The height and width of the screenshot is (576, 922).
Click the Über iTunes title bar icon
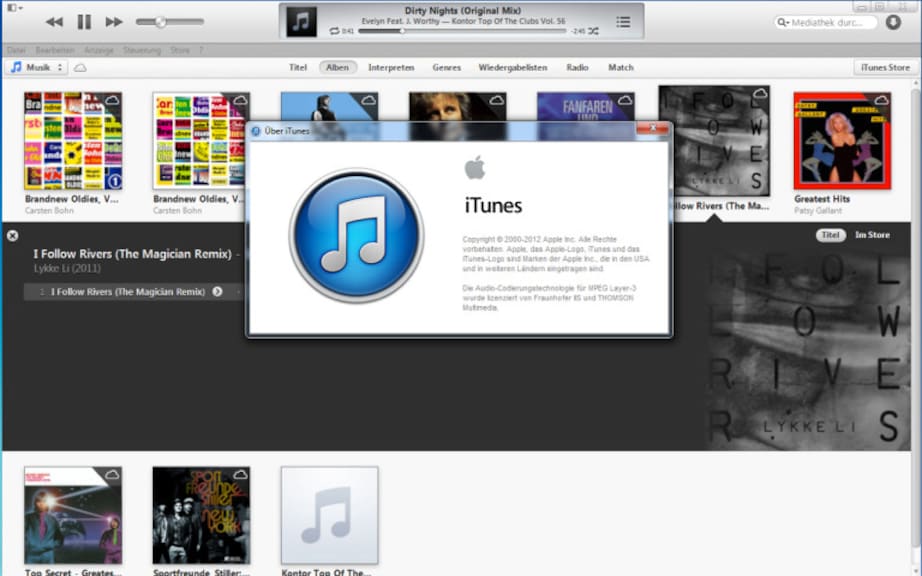click(256, 131)
